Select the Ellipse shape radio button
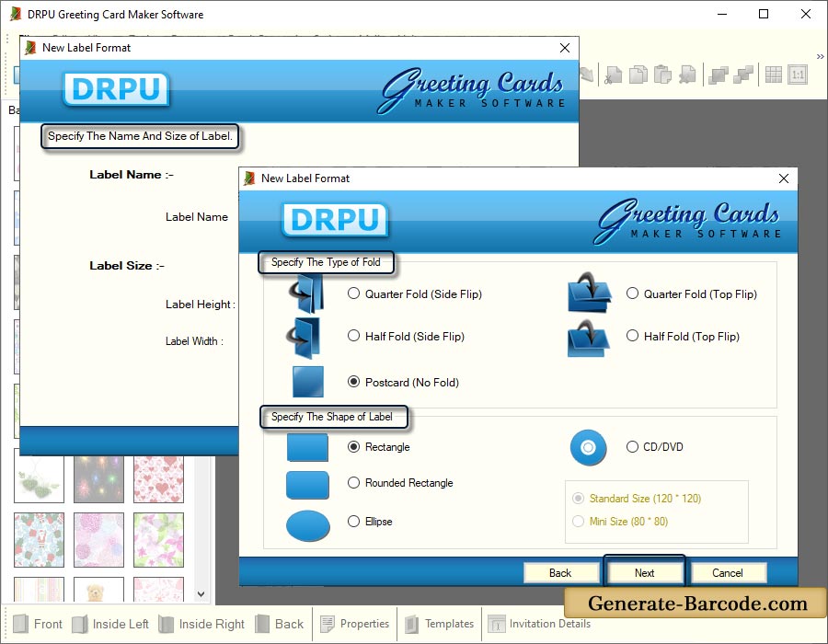The image size is (828, 644). click(x=354, y=521)
